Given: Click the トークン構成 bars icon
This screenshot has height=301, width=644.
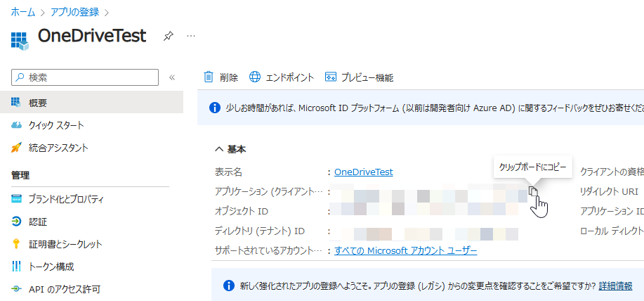Looking at the screenshot, I should (x=16, y=267).
